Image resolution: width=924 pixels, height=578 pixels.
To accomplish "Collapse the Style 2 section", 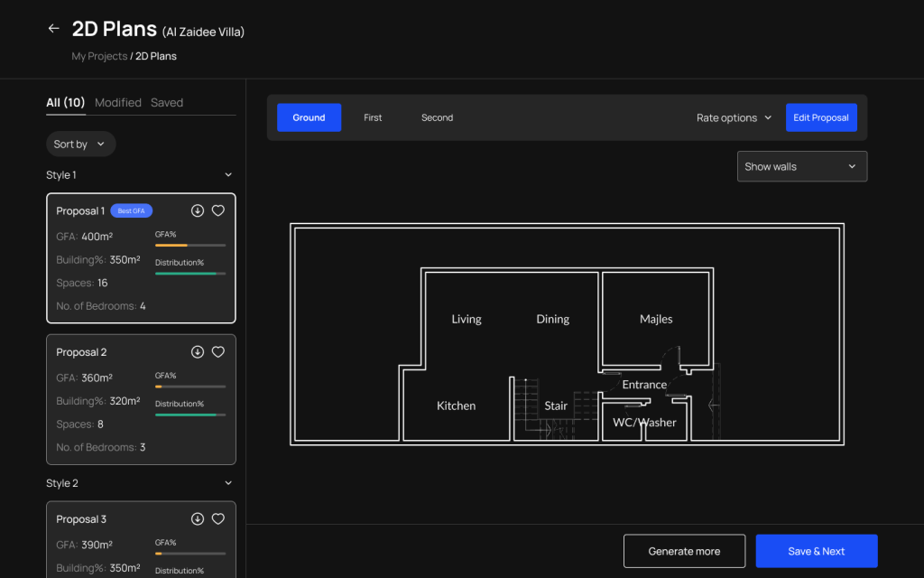I will [228, 483].
